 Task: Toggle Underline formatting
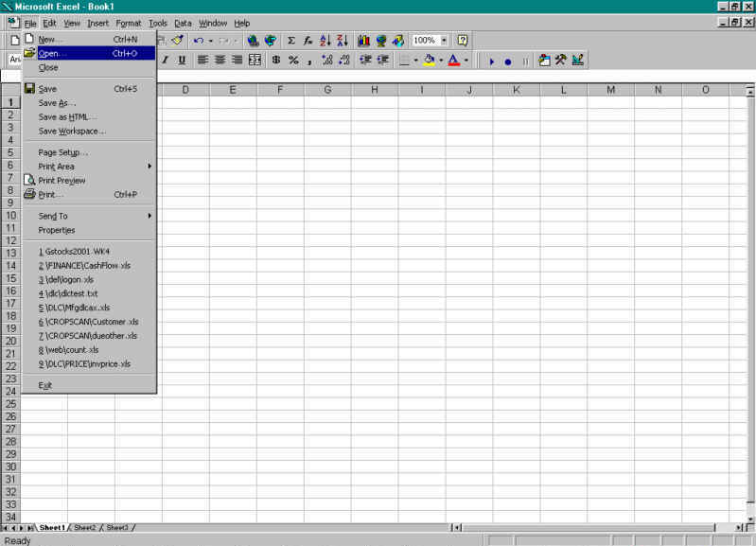[x=182, y=60]
